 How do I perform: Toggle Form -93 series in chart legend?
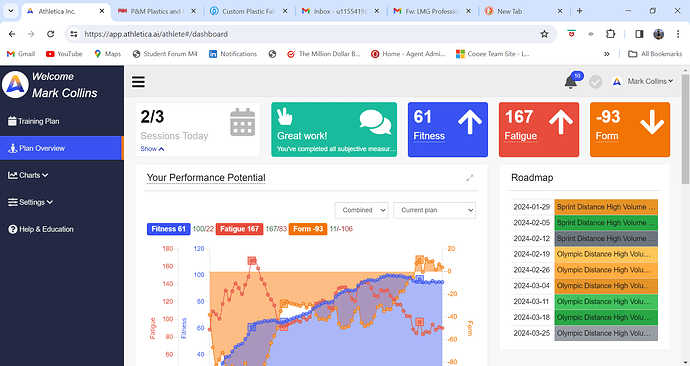click(x=308, y=229)
